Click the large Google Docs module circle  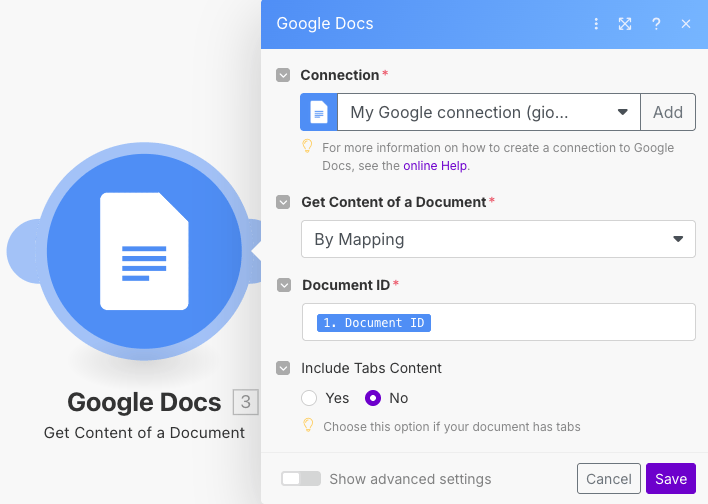(x=144, y=251)
